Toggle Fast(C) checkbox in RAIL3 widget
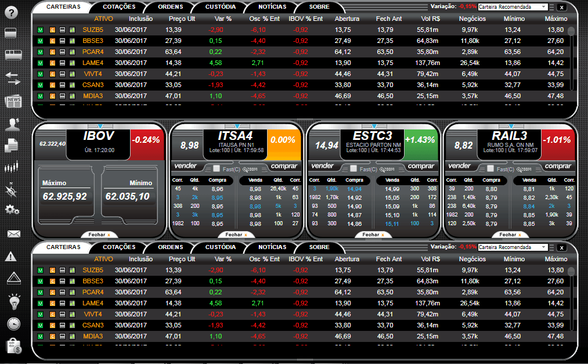The image size is (588, 364). point(490,168)
